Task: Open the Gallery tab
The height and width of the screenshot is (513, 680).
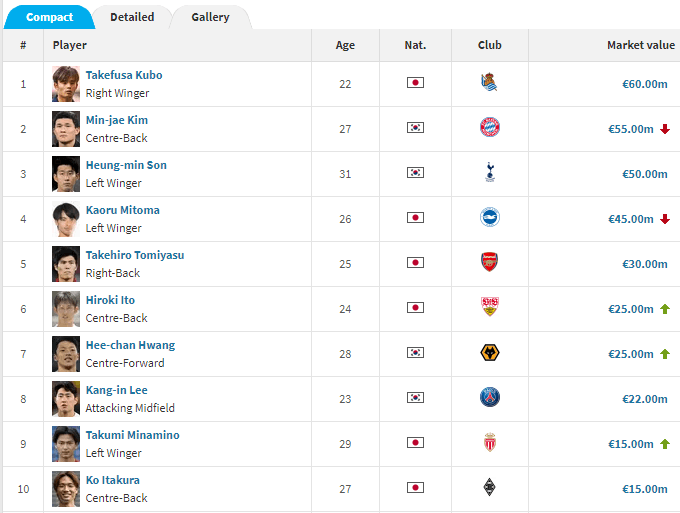Action: pos(210,17)
